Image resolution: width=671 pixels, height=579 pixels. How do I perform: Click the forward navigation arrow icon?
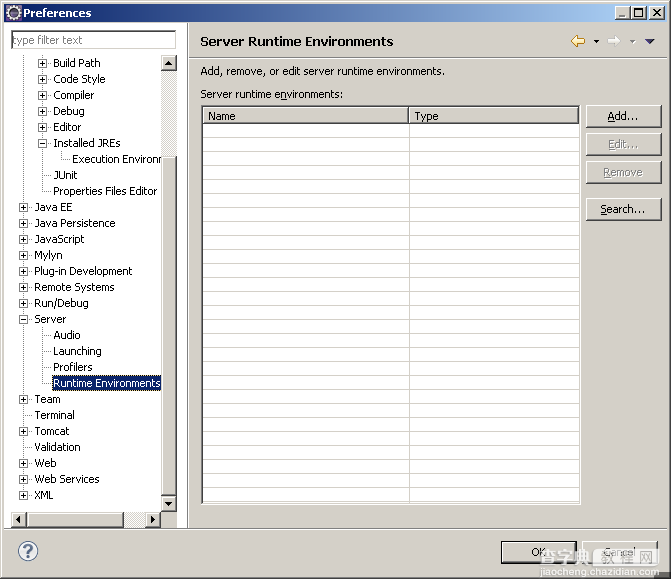pyautogui.click(x=614, y=41)
